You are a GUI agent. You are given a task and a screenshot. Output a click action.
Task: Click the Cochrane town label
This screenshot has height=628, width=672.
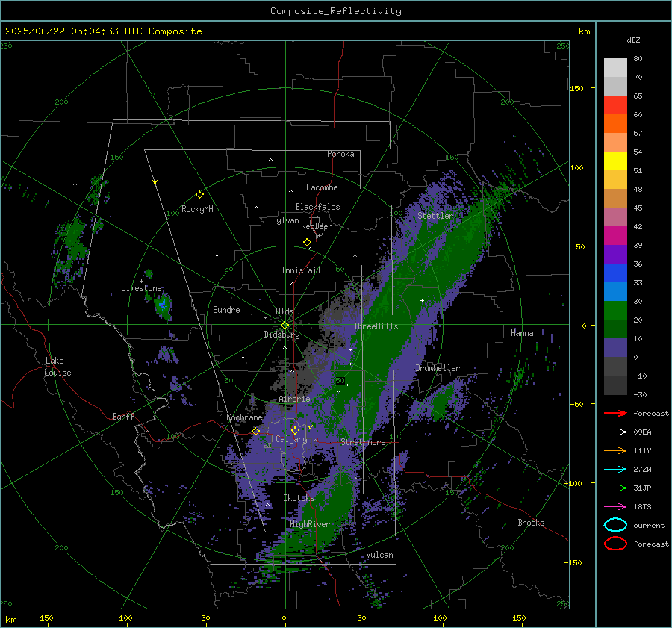pos(244,417)
